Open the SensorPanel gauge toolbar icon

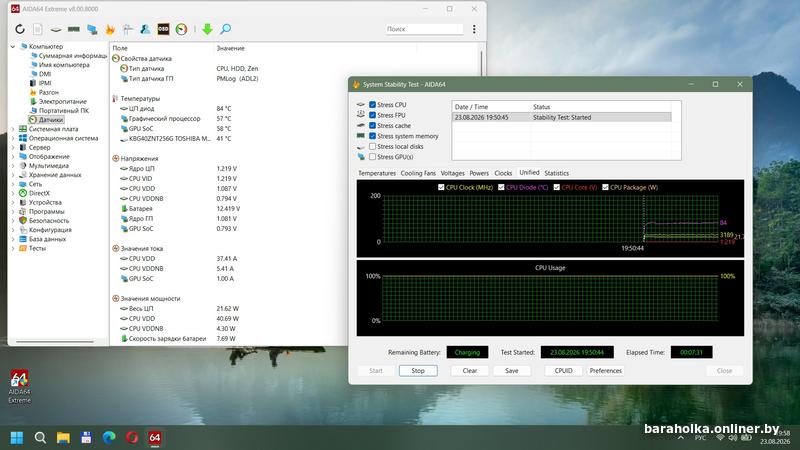181,29
